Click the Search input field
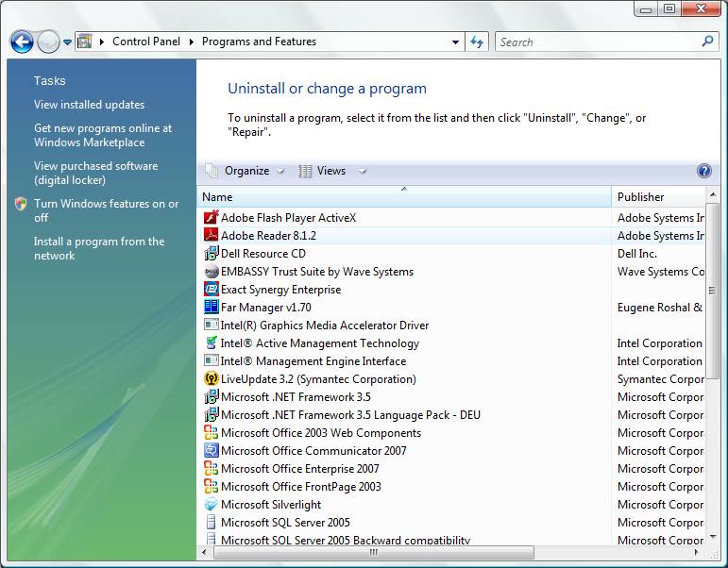 tap(599, 42)
